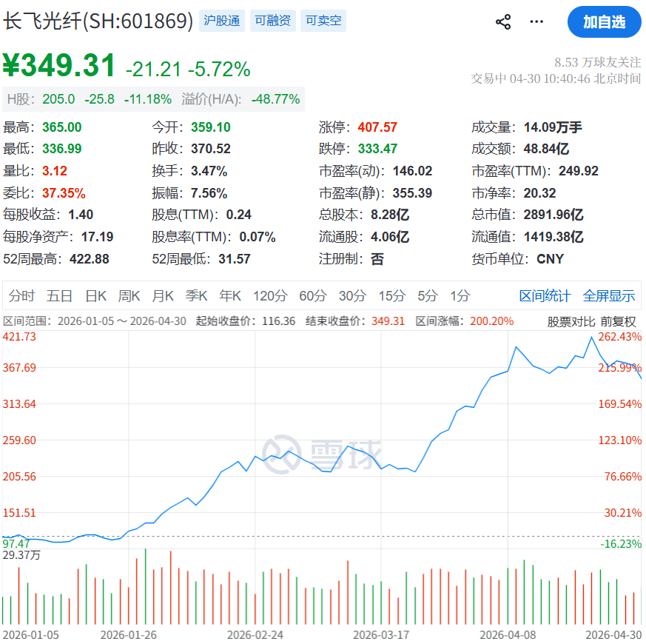Click the 每股收益 value 1.40

(81, 214)
